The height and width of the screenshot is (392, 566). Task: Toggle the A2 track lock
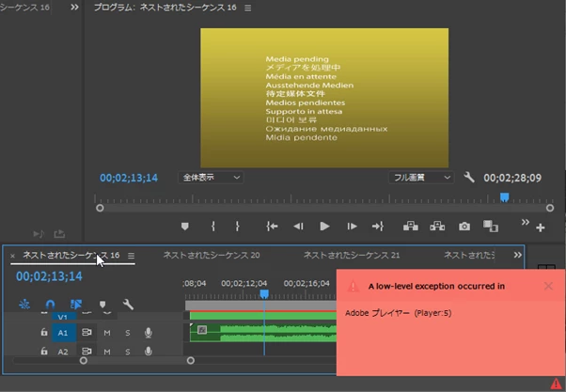pos(44,351)
